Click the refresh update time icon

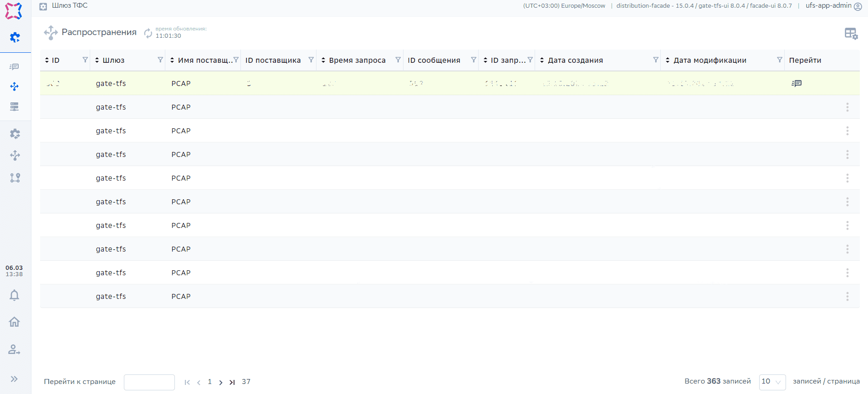tap(148, 33)
